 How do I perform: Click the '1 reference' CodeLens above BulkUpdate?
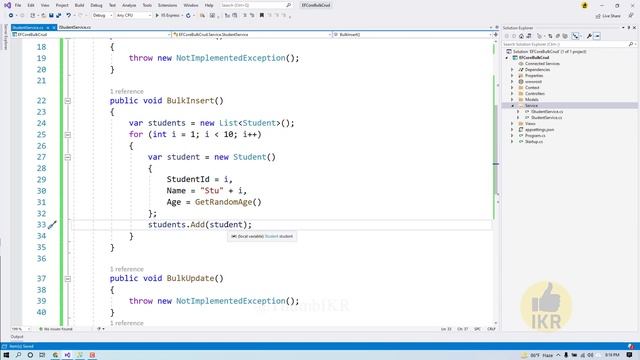(x=127, y=269)
